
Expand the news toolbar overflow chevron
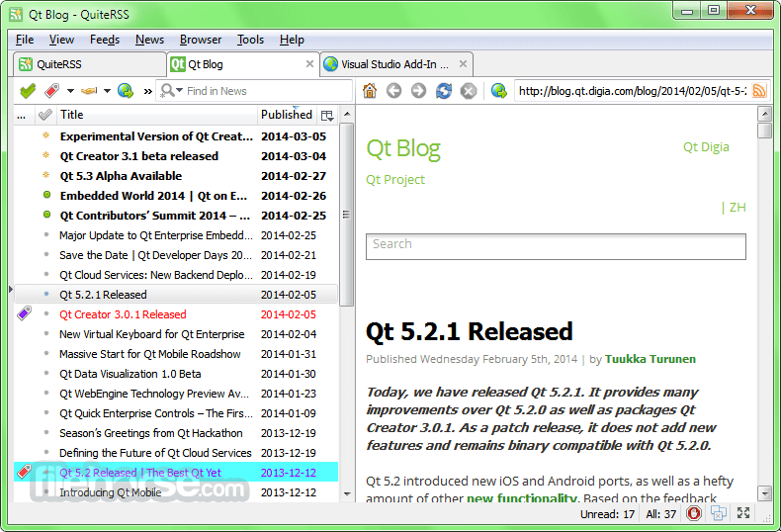click(x=148, y=91)
